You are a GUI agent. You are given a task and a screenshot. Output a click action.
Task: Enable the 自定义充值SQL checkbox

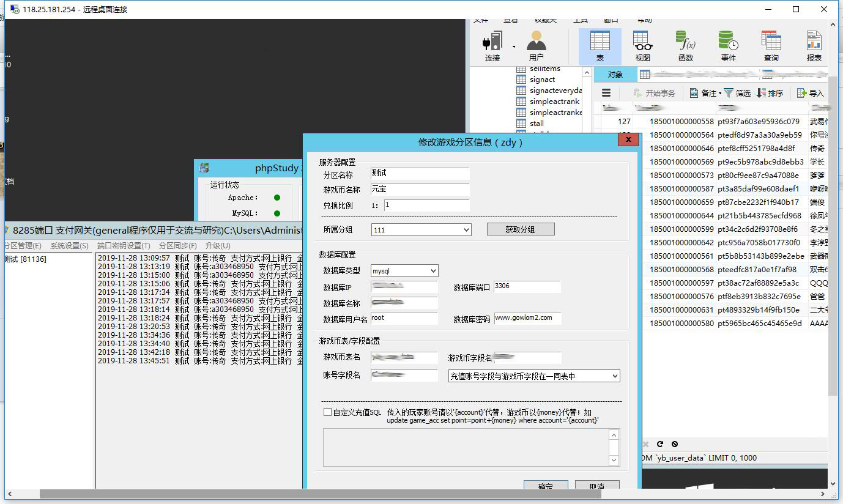coord(327,412)
